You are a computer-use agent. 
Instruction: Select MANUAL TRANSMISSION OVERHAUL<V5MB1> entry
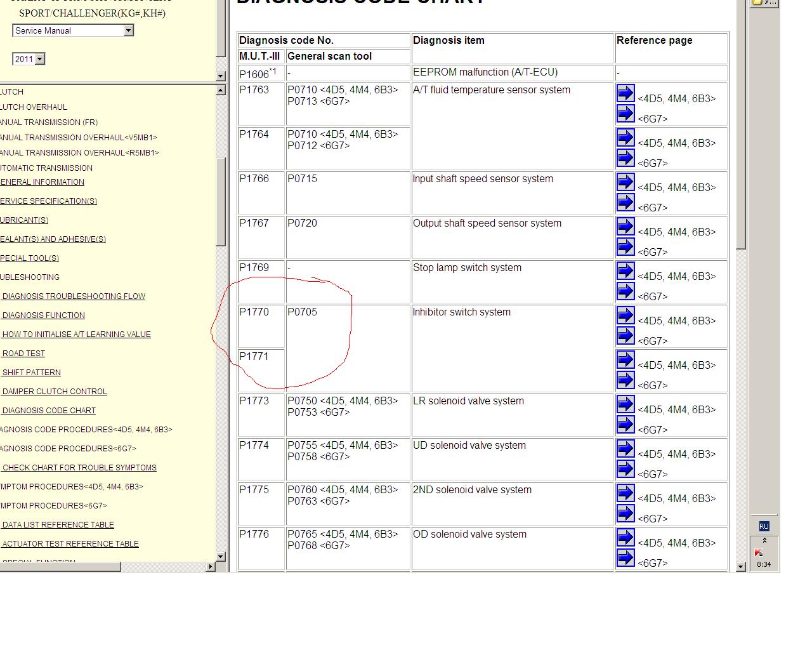(79, 138)
